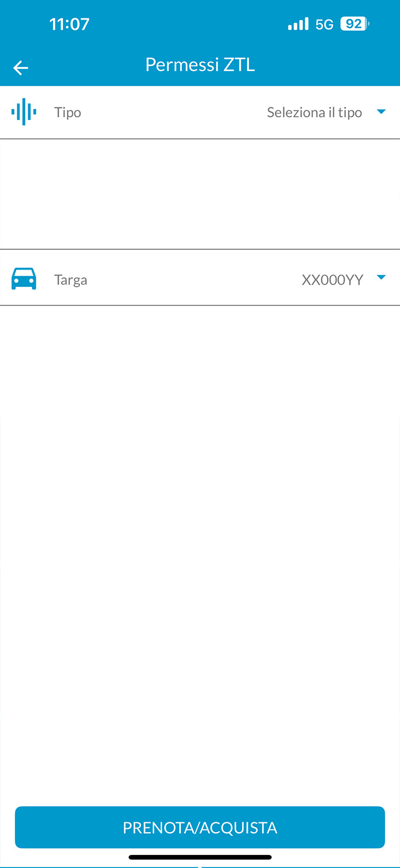Tap the Tipo waveform icon
Image resolution: width=400 pixels, height=868 pixels.
(x=24, y=112)
